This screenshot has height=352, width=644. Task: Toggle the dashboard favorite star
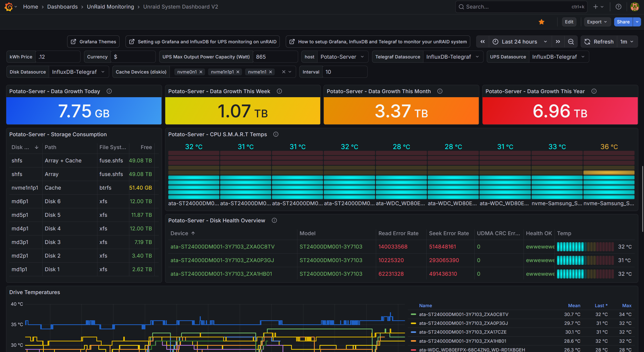[x=541, y=22]
